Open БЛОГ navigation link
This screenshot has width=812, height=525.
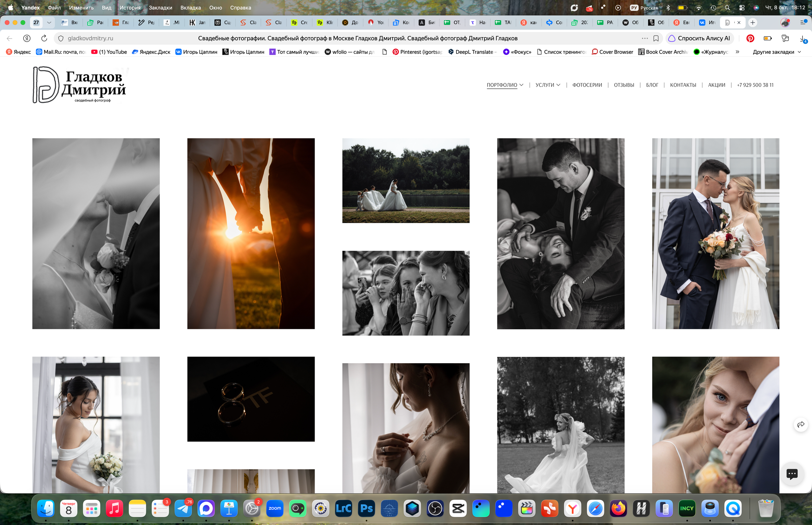pyautogui.click(x=652, y=85)
